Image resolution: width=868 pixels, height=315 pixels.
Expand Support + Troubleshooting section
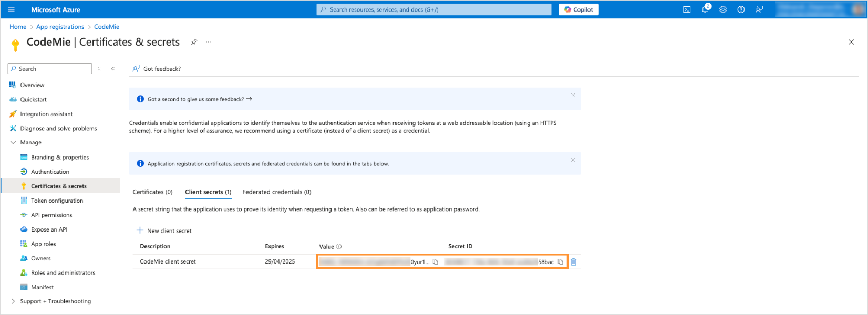pyautogui.click(x=13, y=301)
